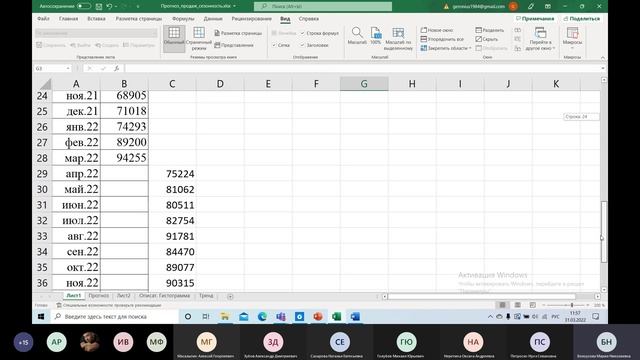Click Скрыть window
This screenshot has width=640, height=360.
click(x=487, y=39)
